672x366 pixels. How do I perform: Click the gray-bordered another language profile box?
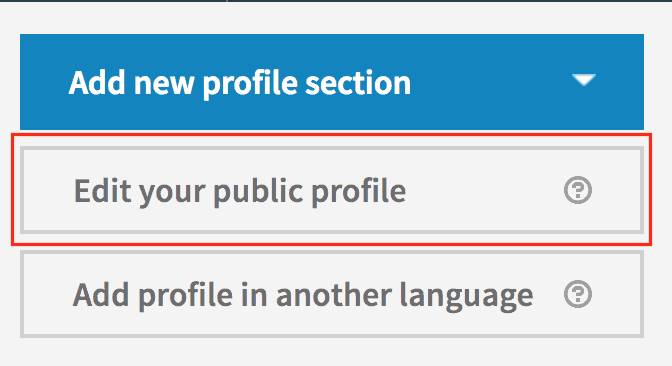pos(332,294)
